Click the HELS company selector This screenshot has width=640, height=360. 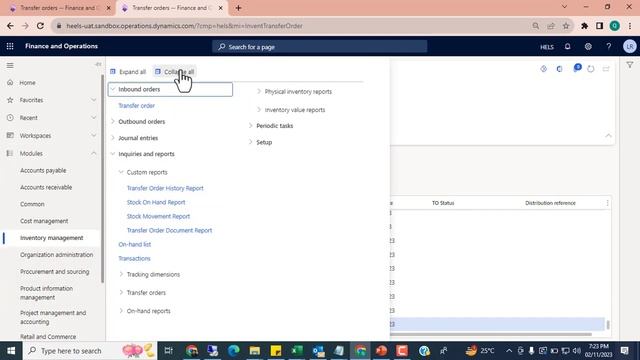(547, 47)
